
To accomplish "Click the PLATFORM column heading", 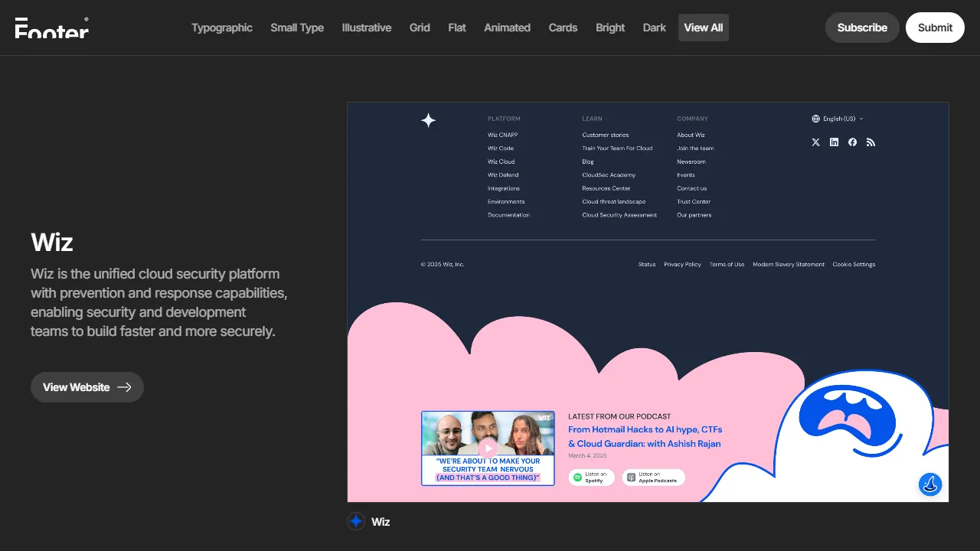I will tap(504, 119).
